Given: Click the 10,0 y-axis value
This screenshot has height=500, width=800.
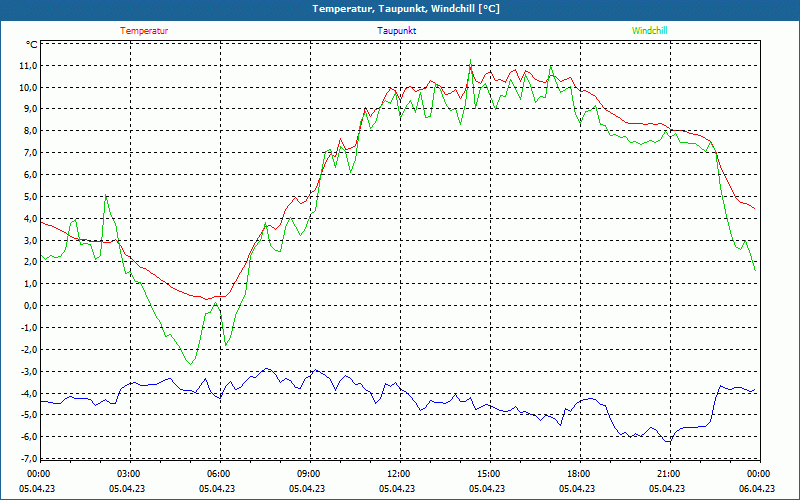Looking at the screenshot, I should click(x=28, y=87).
